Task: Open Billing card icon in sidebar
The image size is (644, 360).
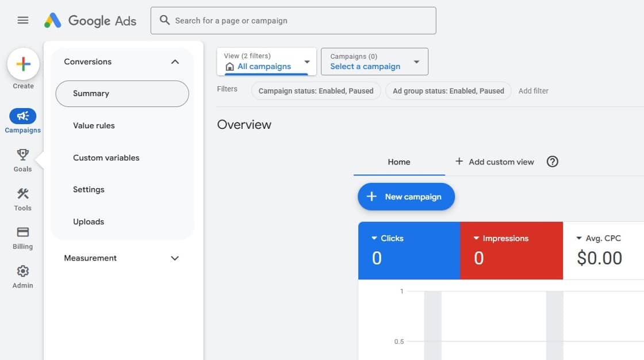Action: tap(23, 233)
